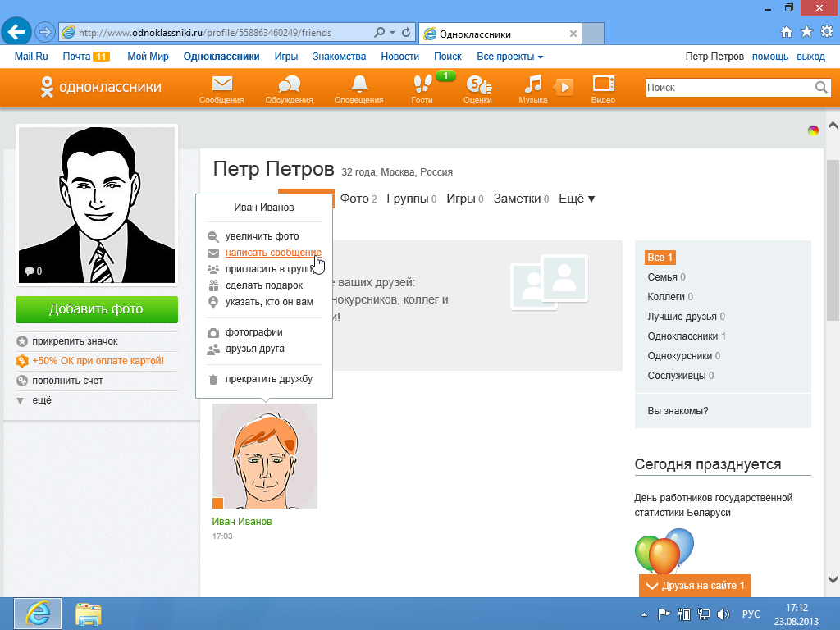Click the помощь help link
Screen dimensions: 840x630
(769, 57)
